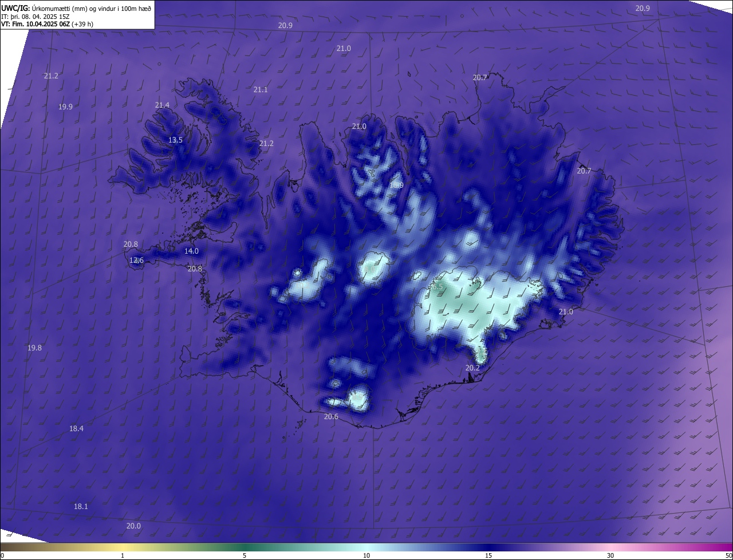This screenshot has height=560, width=733.
Task: Click the title 'UWC/IG: Úrkomumætti (mm) og vindur í 100m hæð'
Action: 76,8
